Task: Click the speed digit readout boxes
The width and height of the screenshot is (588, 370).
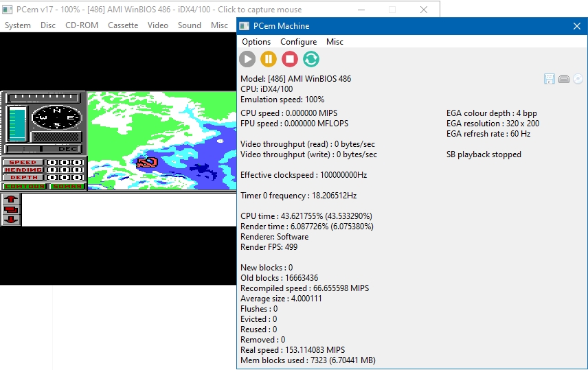Action: [65, 162]
